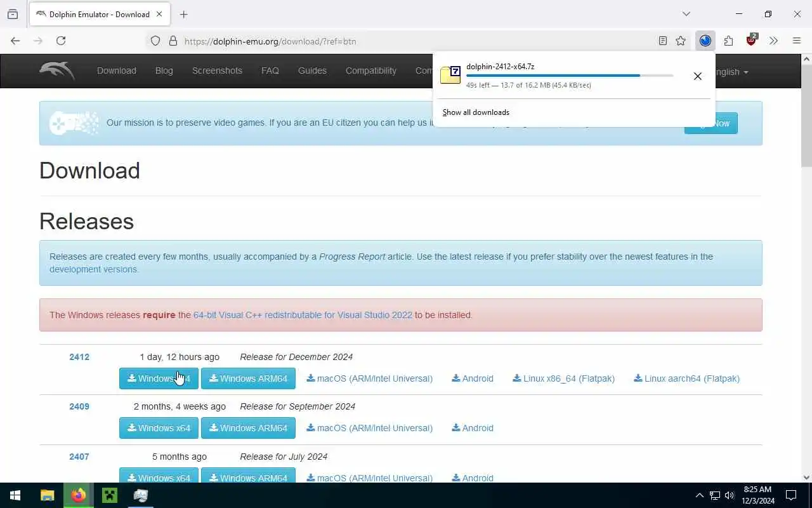Click the Firefox taskbar icon
This screenshot has height=508, width=812.
point(78,495)
